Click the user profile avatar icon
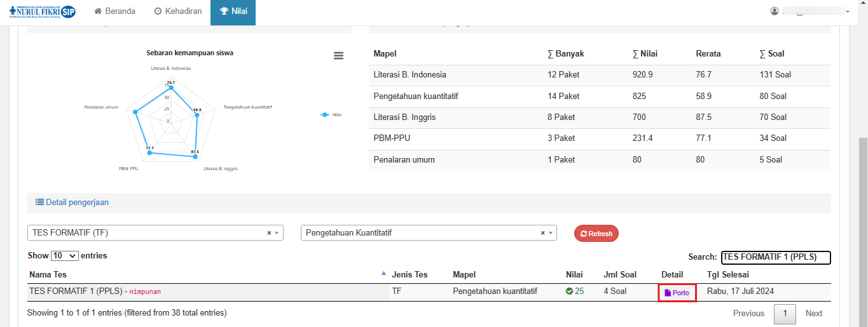Screen dimensions: 868x327 click(x=774, y=11)
